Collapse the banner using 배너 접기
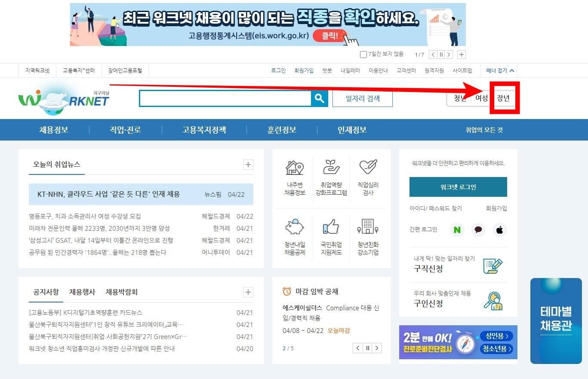This screenshot has width=588, height=379. tap(499, 70)
